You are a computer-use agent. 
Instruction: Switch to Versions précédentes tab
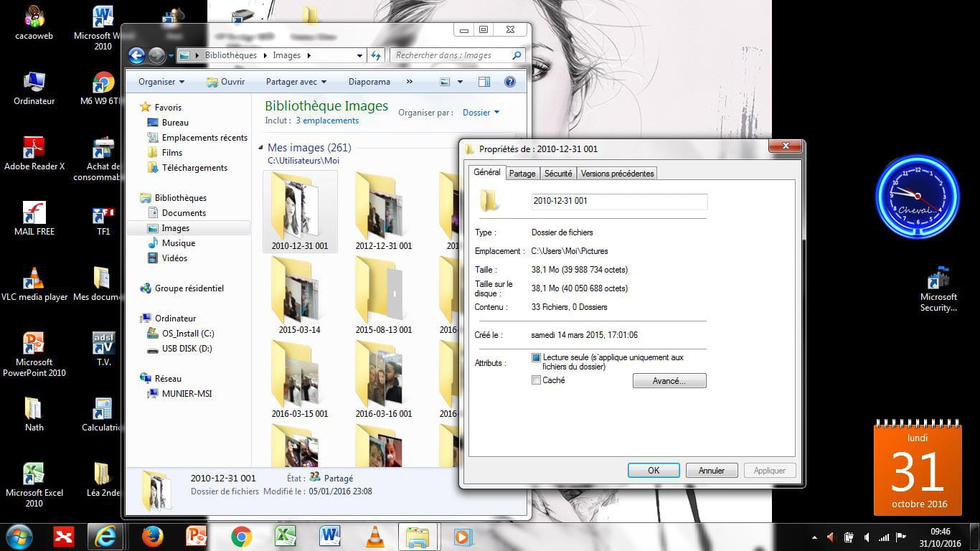617,174
